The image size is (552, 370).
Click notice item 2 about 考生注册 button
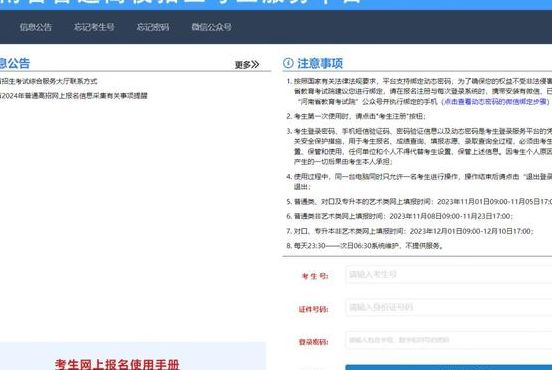[x=356, y=116]
